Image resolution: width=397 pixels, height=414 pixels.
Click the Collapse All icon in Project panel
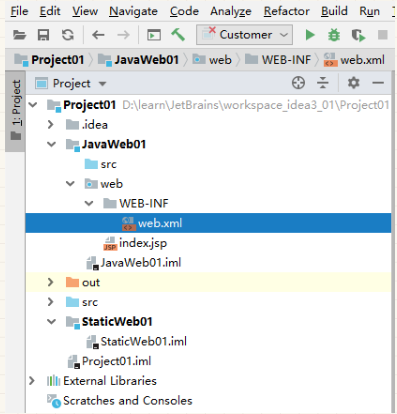[x=323, y=83]
